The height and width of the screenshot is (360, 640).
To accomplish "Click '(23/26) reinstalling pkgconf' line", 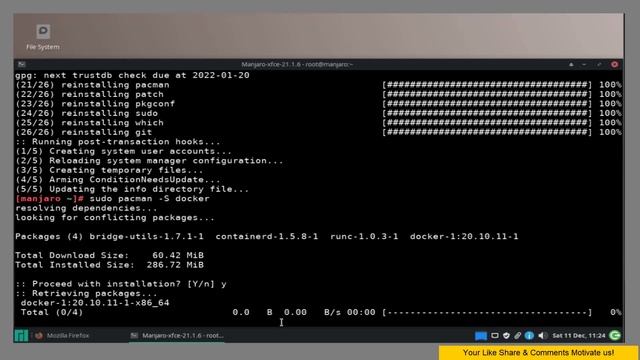I will click(95, 104).
